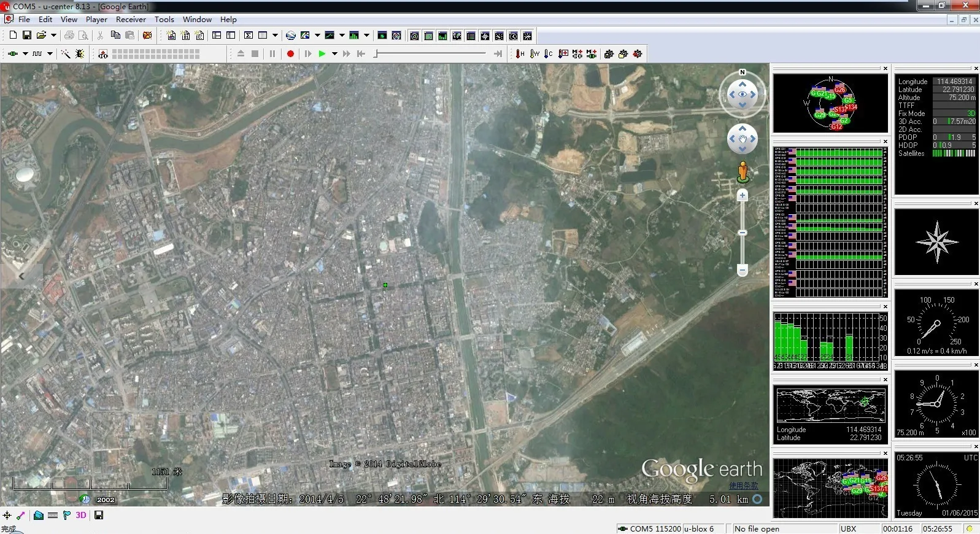Click the autobauding wand icon
The image size is (980, 534).
pos(65,54)
